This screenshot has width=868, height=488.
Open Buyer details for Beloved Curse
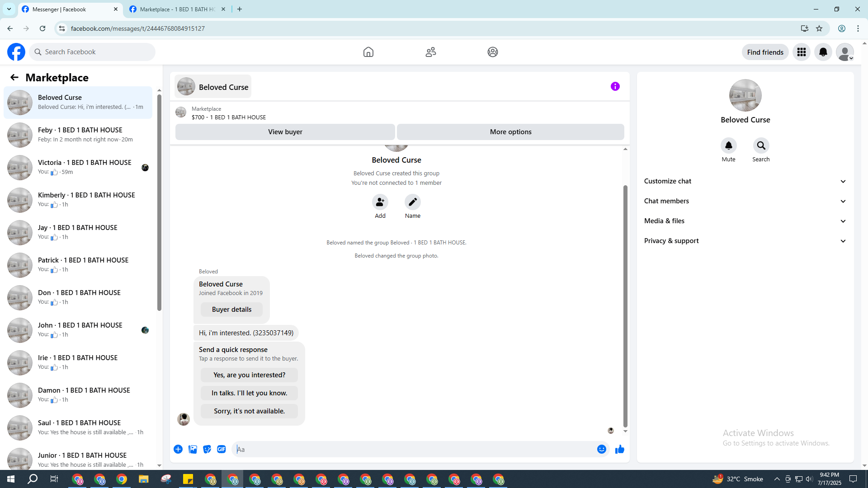(x=232, y=310)
